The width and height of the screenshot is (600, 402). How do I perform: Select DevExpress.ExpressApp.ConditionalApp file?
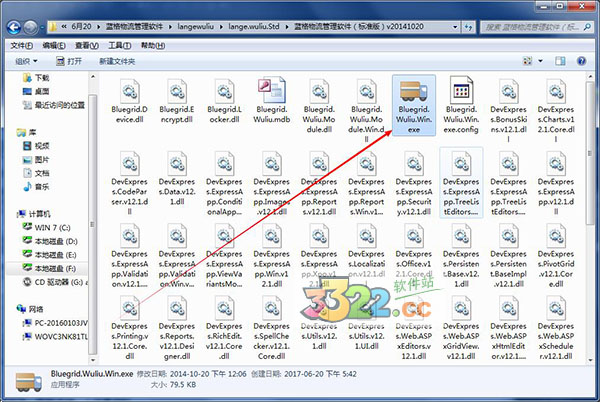tap(224, 183)
